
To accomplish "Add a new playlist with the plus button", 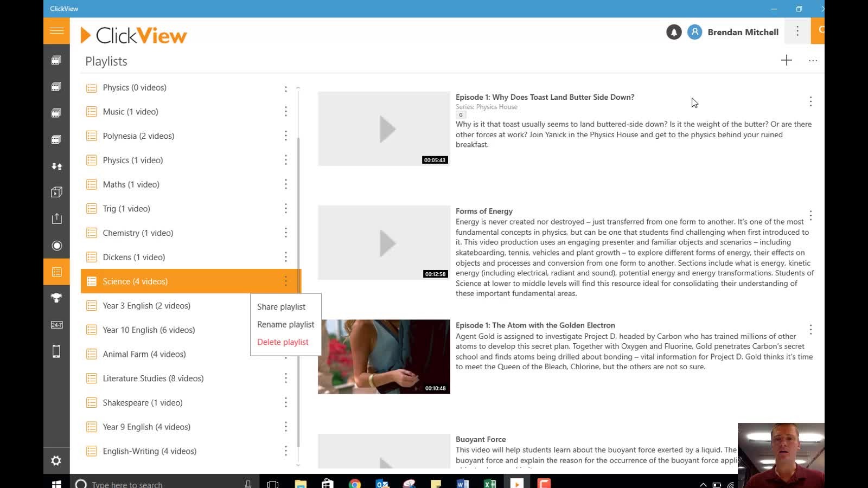I will pos(786,60).
